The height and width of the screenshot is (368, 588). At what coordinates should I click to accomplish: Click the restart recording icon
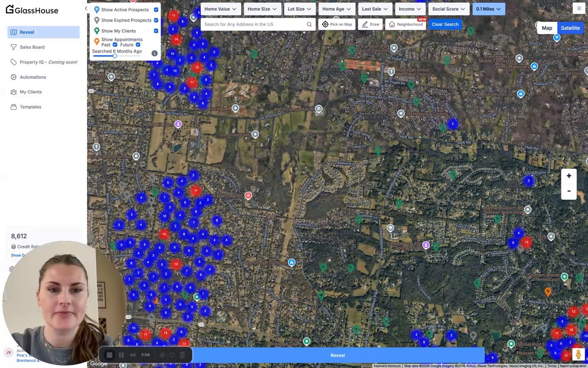[172, 355]
